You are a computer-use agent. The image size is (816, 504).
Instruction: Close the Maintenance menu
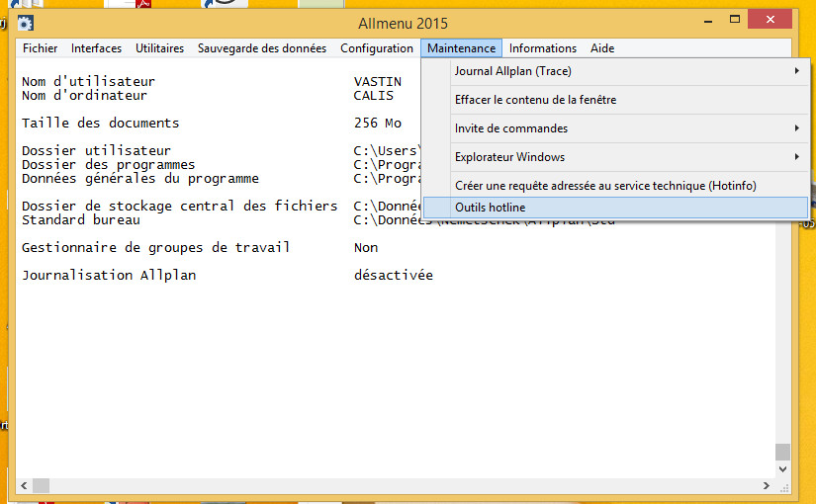tap(462, 48)
